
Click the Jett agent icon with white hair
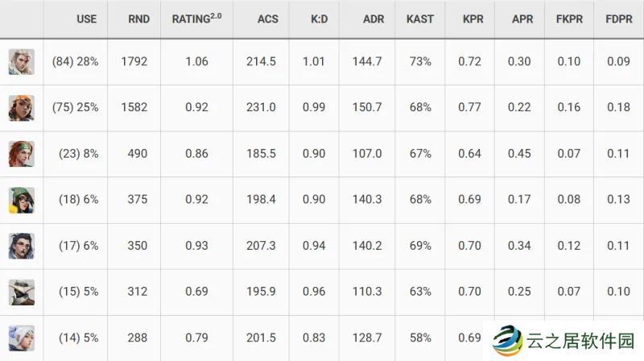pyautogui.click(x=22, y=338)
